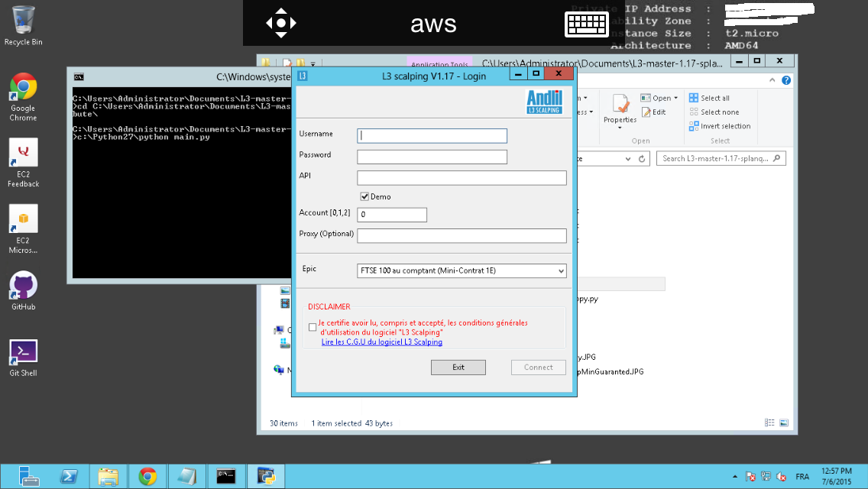This screenshot has height=489, width=868.
Task: Focus the API field
Action: pyautogui.click(x=462, y=178)
